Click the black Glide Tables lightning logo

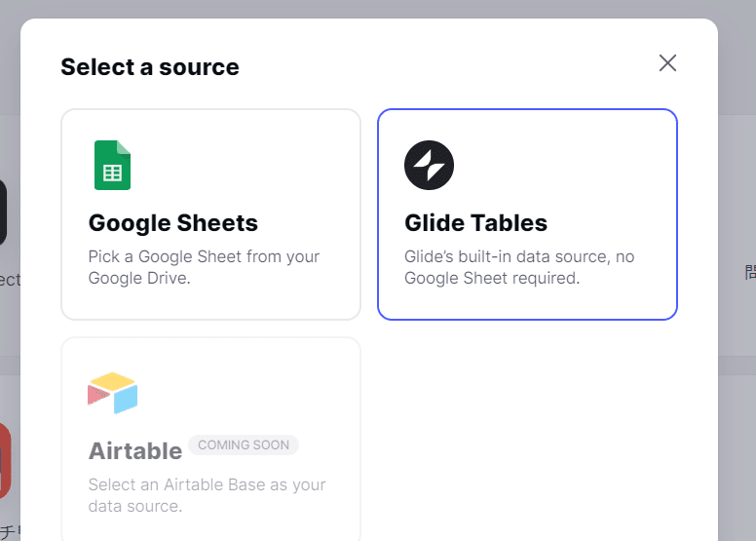(429, 165)
